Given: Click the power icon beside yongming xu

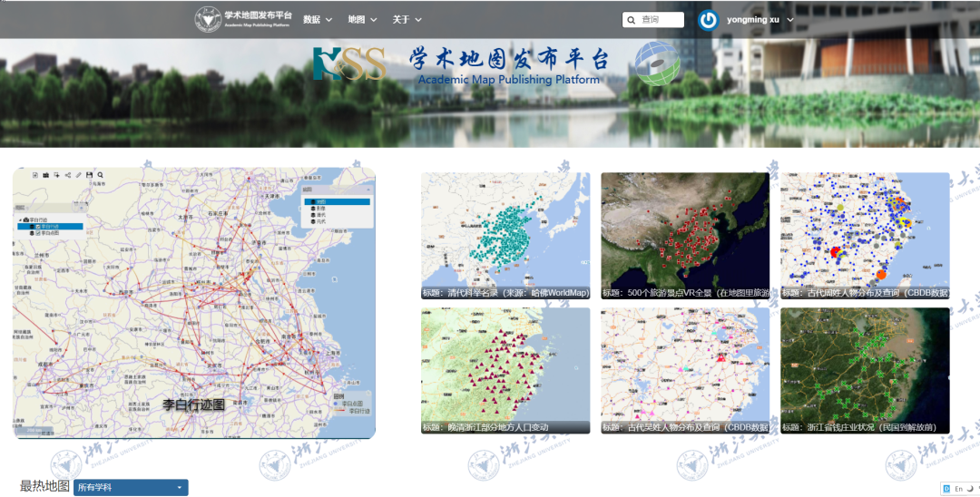Looking at the screenshot, I should (708, 20).
